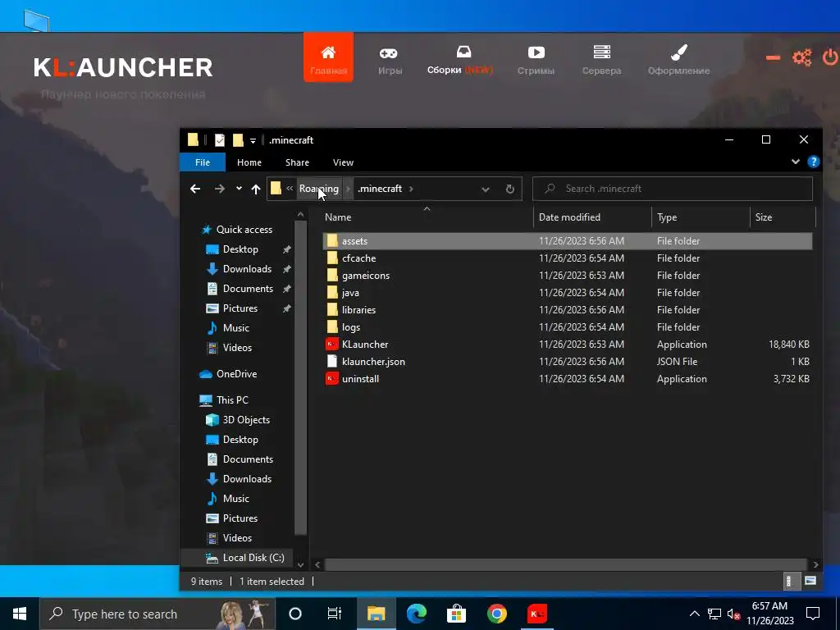Open the Сервера servers tab in KLauncher

click(601, 60)
